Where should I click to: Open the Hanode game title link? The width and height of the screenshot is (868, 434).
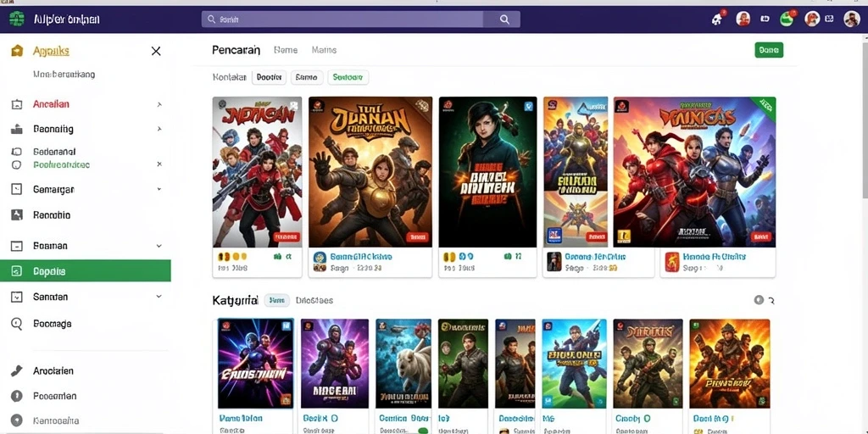(714, 257)
